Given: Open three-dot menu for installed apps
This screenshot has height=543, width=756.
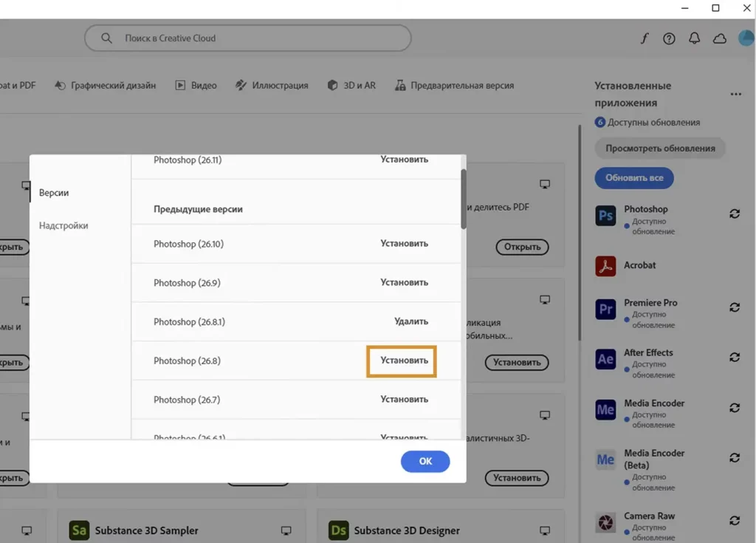Looking at the screenshot, I should [x=735, y=95].
